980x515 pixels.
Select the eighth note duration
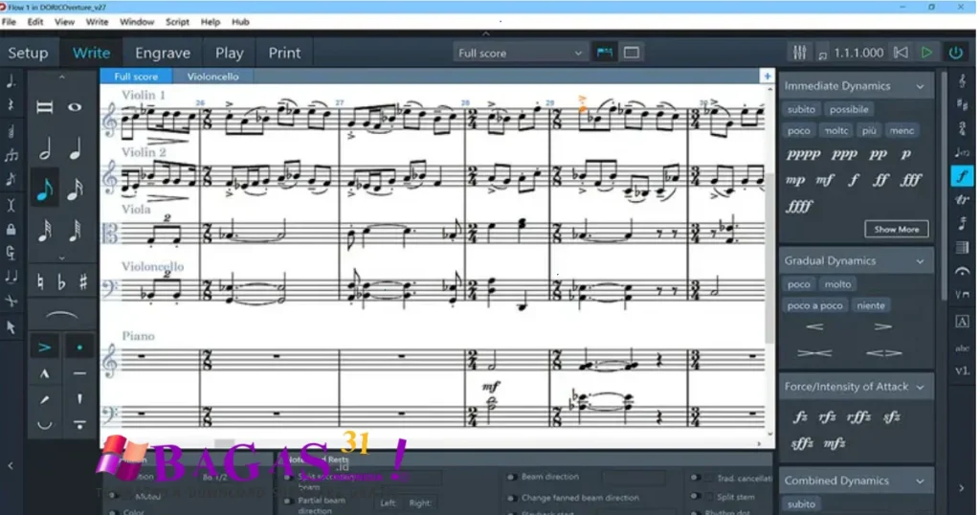tap(44, 190)
